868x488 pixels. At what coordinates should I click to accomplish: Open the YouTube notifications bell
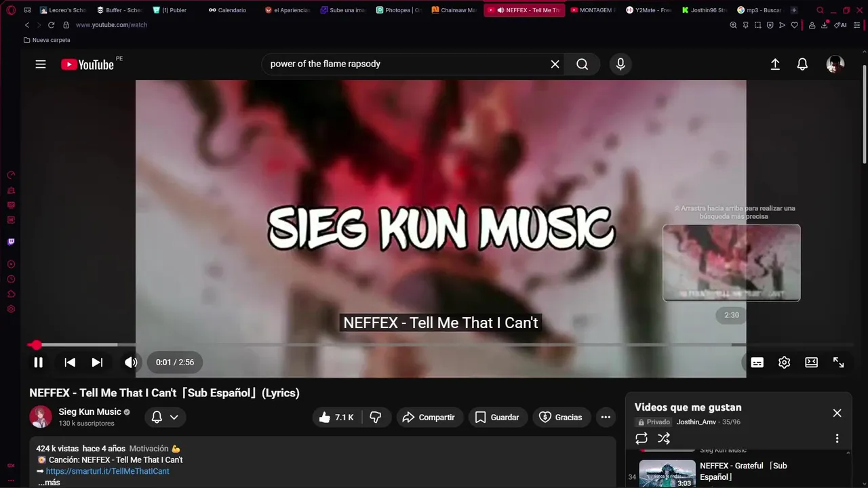click(802, 64)
